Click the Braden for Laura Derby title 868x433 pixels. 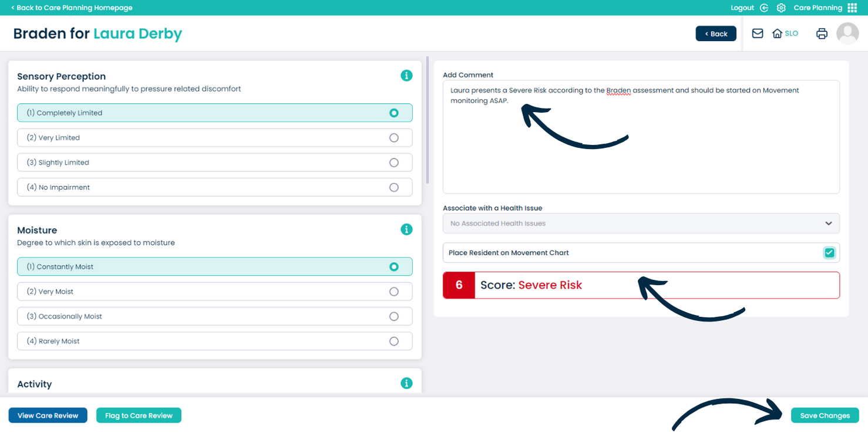click(97, 33)
